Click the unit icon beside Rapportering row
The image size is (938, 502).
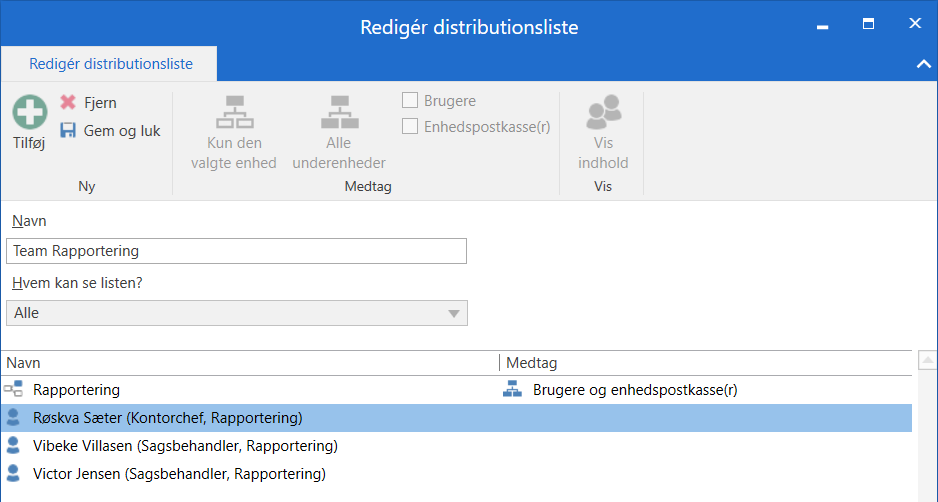tap(13, 390)
